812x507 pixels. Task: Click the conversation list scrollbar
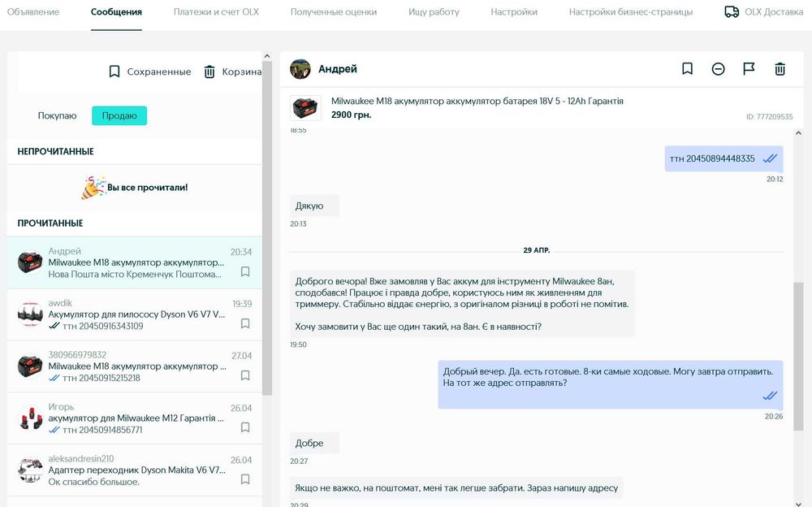pos(267,228)
